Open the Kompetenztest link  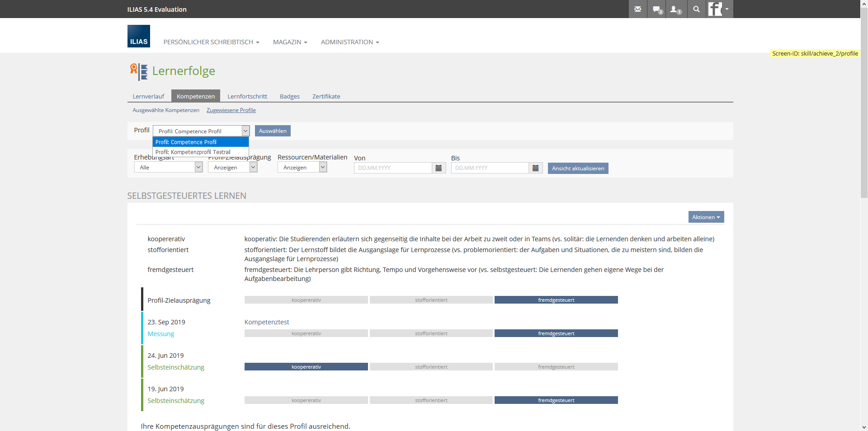267,322
